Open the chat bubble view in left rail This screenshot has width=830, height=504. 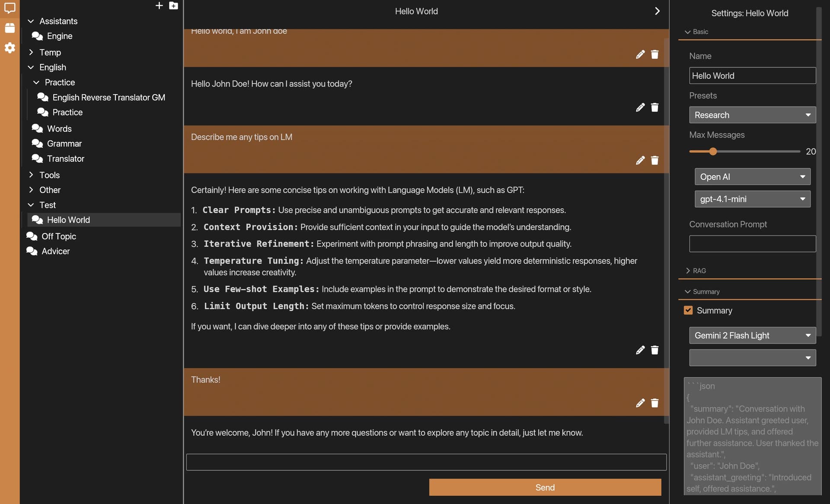coord(10,8)
